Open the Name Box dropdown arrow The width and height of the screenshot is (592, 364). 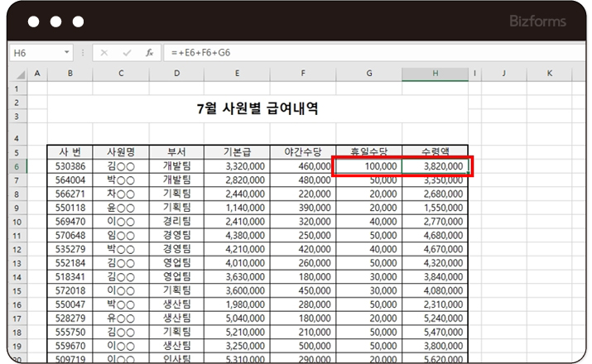[x=67, y=52]
